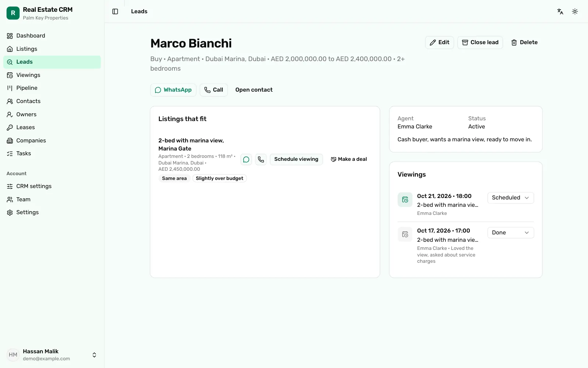Expand Hassan Malik user menu
The height and width of the screenshot is (368, 588).
click(52, 355)
